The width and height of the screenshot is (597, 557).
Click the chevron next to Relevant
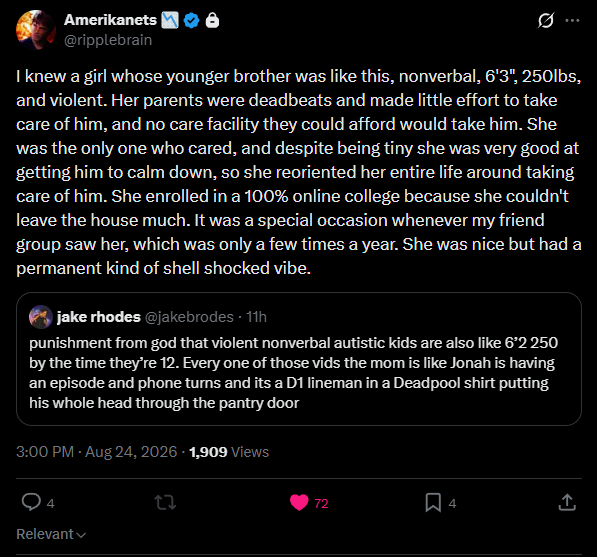(x=81, y=535)
